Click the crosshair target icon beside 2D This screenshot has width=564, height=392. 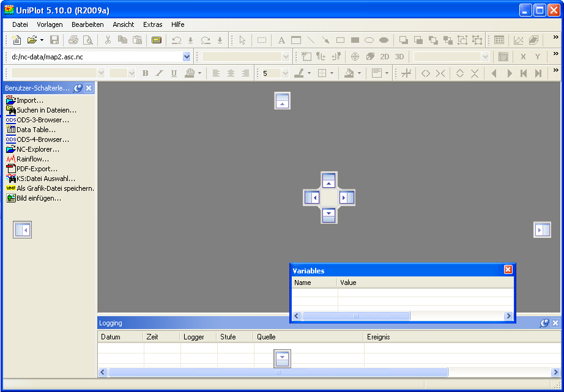[355, 57]
